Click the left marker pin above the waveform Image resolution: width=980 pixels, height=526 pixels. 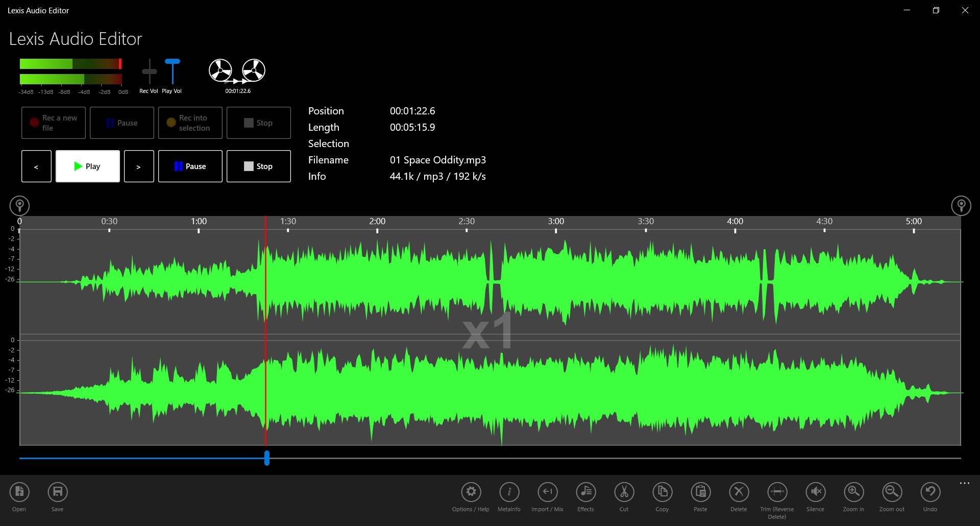coord(19,205)
